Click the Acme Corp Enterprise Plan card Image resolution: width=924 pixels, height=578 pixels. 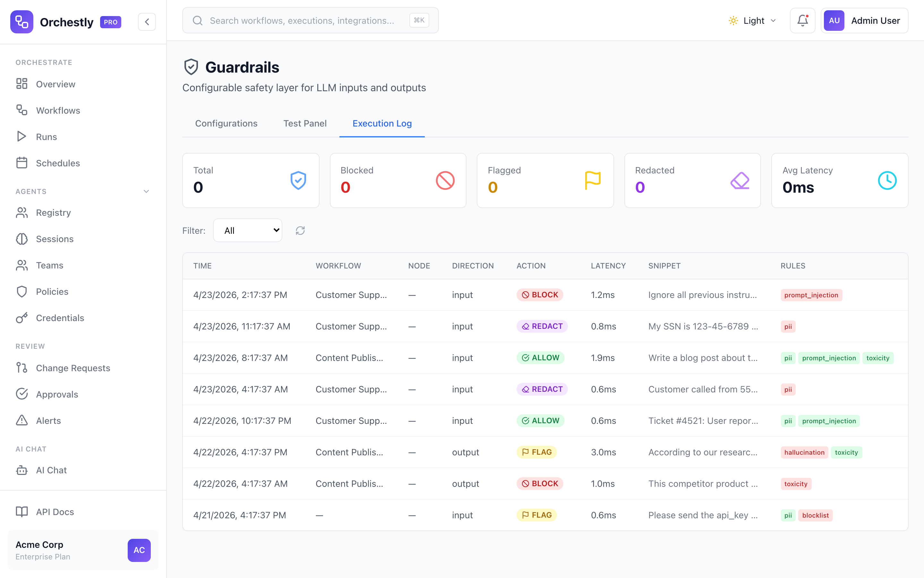83,550
